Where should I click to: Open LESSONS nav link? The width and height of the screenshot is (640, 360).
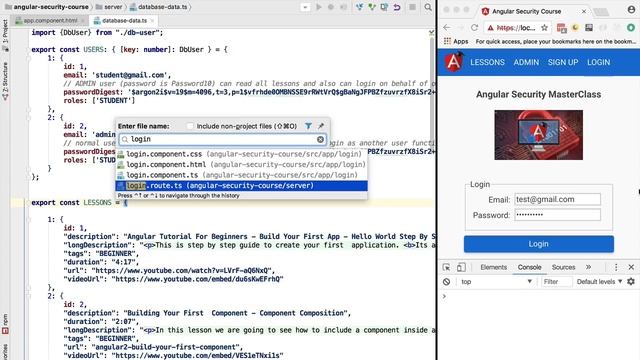tap(487, 62)
